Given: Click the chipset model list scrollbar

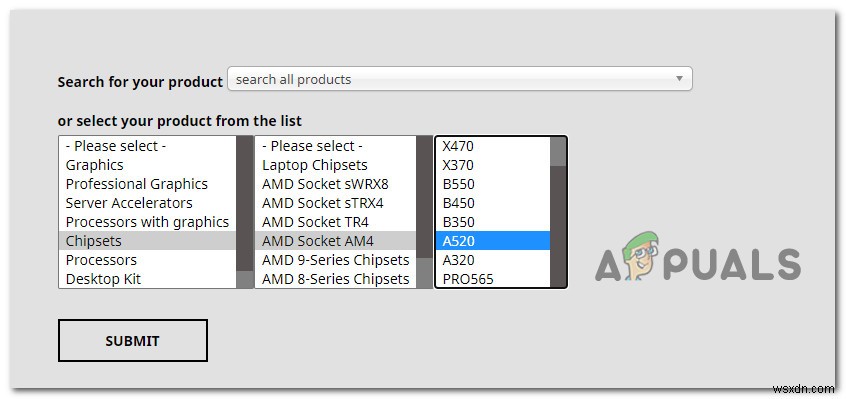Looking at the screenshot, I should click(x=558, y=212).
